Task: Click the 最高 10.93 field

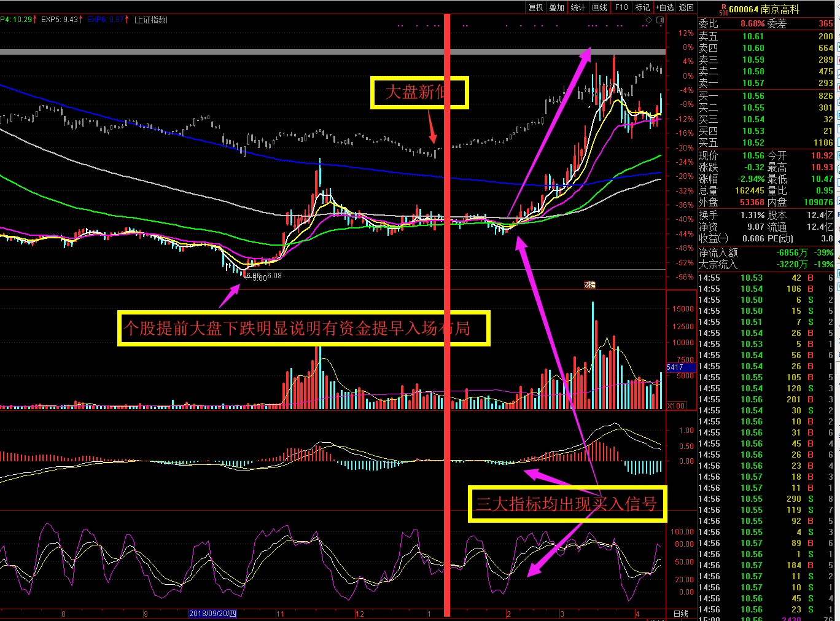Action: click(800, 167)
